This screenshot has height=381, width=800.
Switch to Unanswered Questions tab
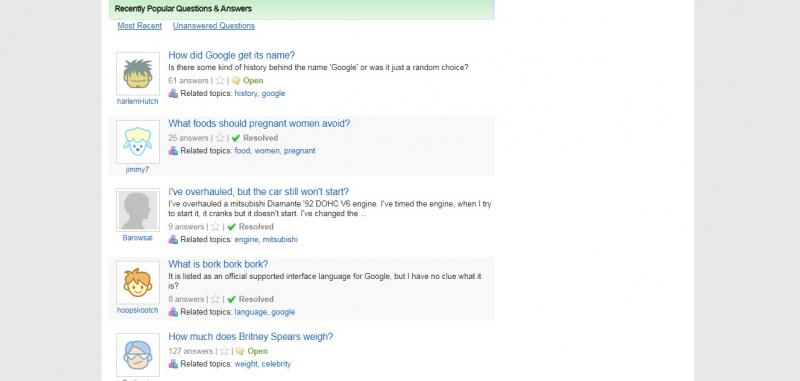pos(214,26)
